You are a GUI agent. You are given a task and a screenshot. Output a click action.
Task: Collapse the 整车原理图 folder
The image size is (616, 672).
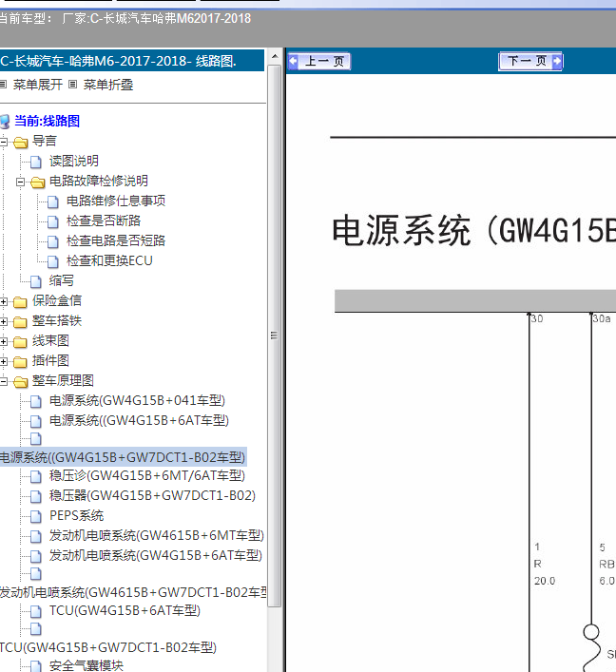tap(4, 381)
